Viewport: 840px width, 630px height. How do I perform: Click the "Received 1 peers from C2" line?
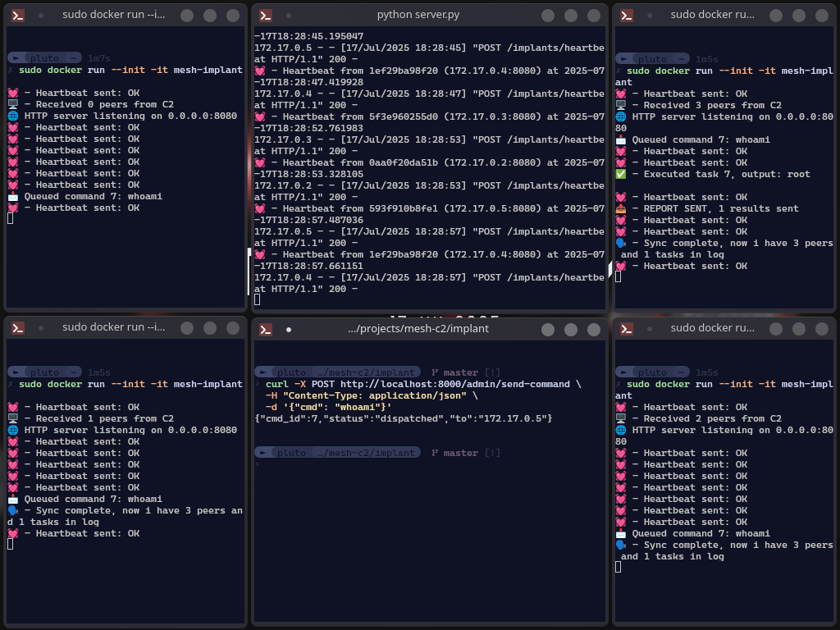[x=90, y=418]
